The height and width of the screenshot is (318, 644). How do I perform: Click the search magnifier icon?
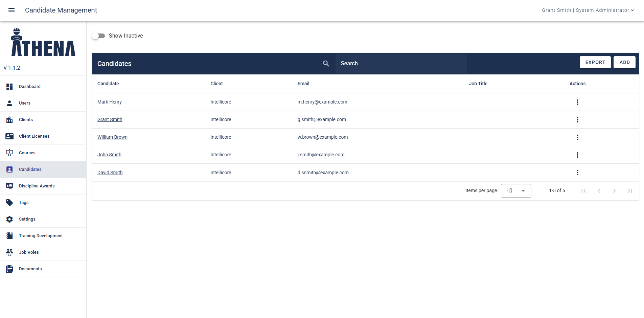coord(326,63)
